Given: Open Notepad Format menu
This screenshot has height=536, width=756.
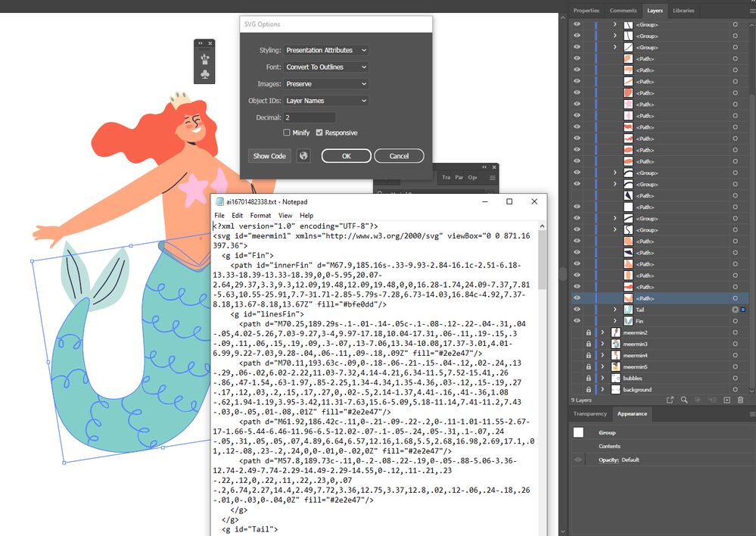Looking at the screenshot, I should [x=260, y=215].
